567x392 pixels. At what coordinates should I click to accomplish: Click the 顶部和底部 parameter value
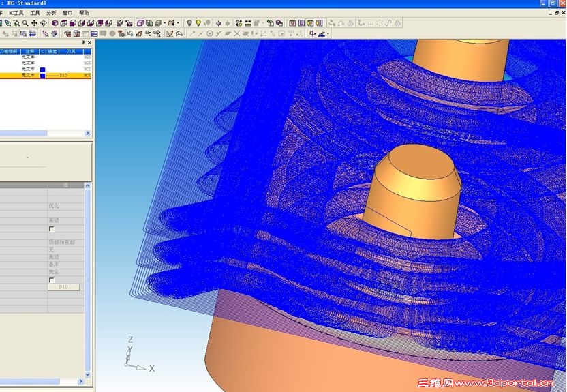(62, 242)
